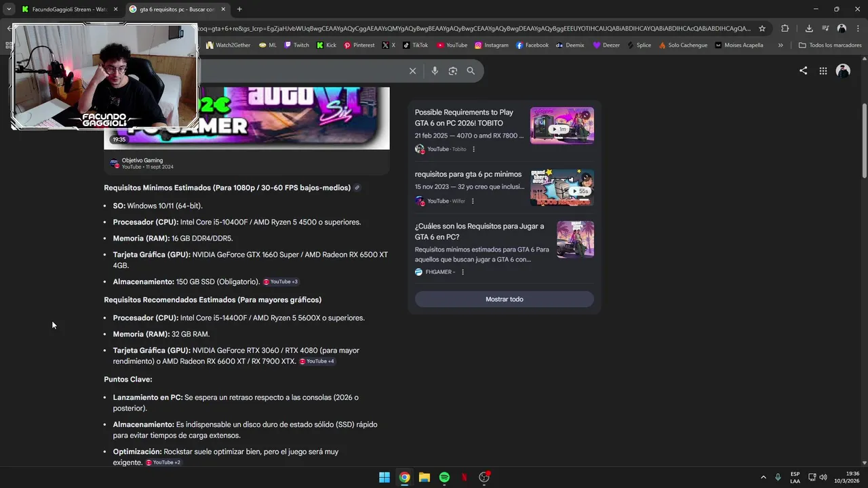Bookmark this page with star icon
The width and height of the screenshot is (868, 488).
[762, 28]
